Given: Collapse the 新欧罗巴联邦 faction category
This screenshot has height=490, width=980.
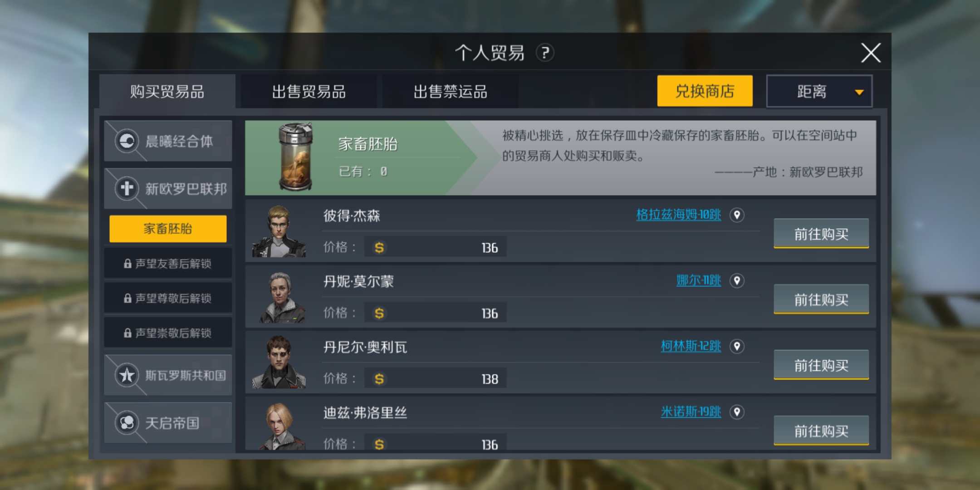Looking at the screenshot, I should pos(168,189).
